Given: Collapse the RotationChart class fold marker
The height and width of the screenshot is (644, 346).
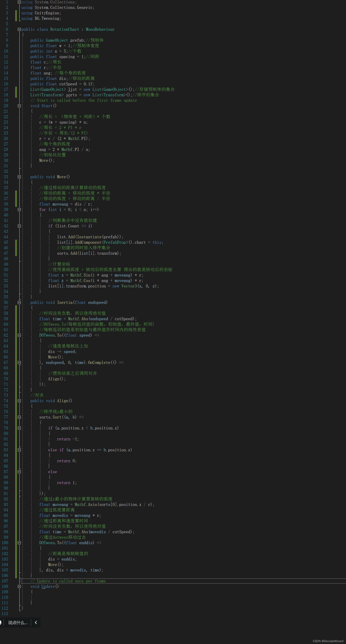Looking at the screenshot, I should coord(19,29).
